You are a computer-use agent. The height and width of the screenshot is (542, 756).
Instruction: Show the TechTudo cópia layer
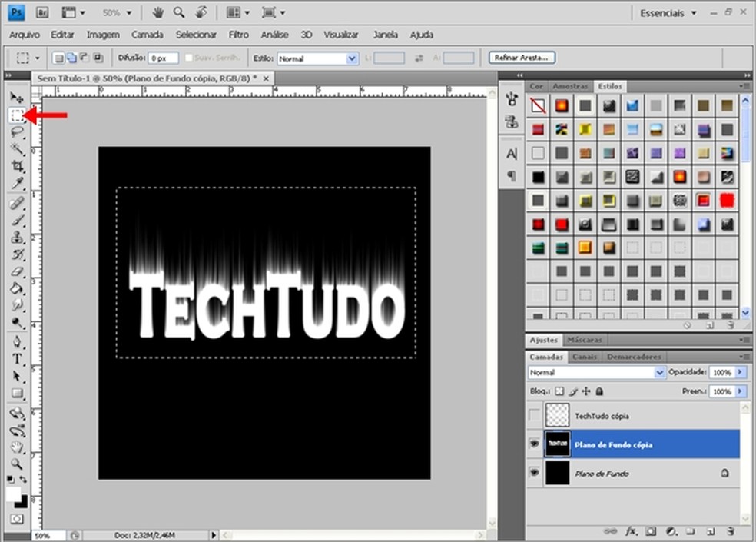pyautogui.click(x=535, y=415)
